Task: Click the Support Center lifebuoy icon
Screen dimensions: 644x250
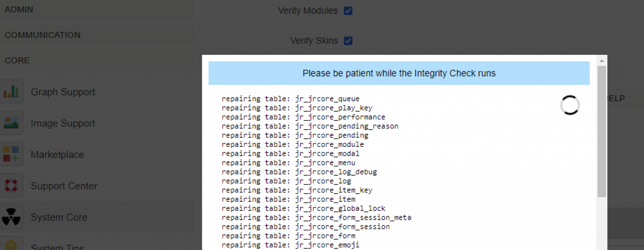Action: coord(11,186)
